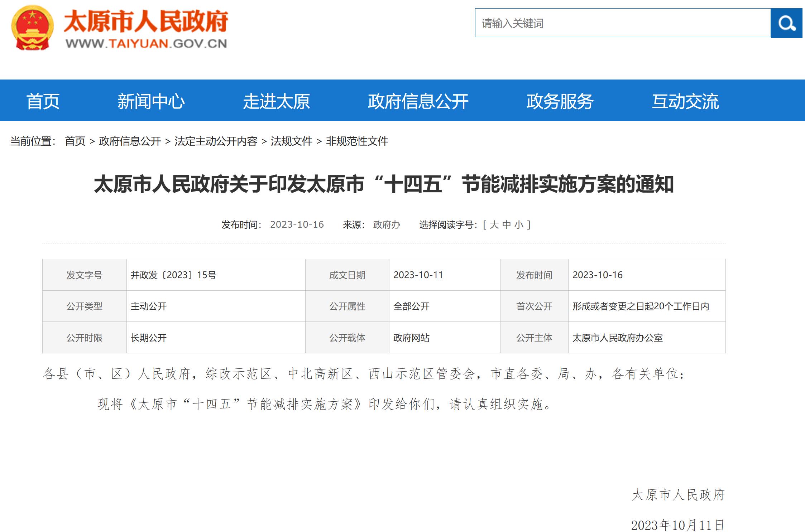Screen dimensions: 805x532
Task: Select 小 font size option
Action: click(x=519, y=225)
